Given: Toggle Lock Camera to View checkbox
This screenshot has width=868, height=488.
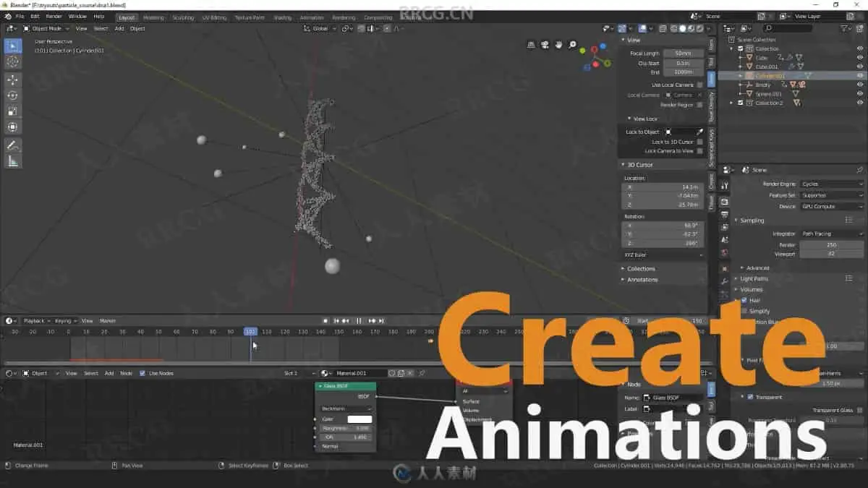Looking at the screenshot, I should coord(699,151).
